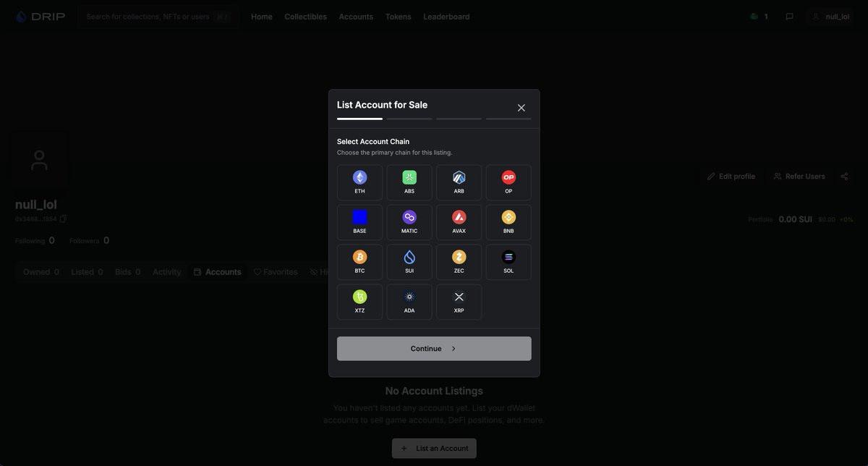Viewport: 868px width, 466px height.
Task: Select the ADA chain option
Action: (409, 302)
